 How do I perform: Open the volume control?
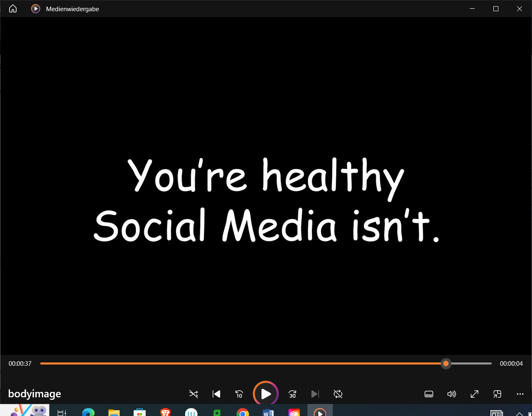tap(451, 394)
